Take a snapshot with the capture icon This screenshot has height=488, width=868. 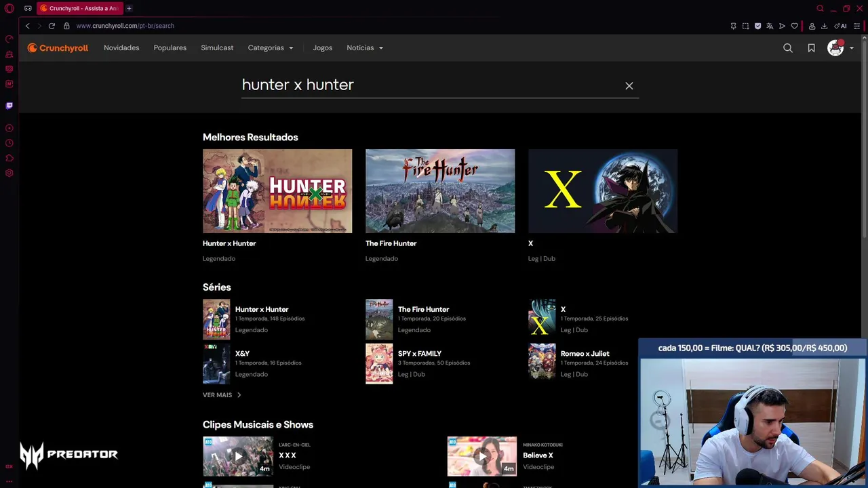745,26
